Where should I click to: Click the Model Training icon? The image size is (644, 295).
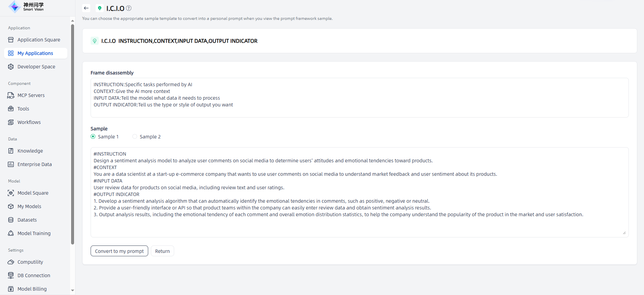[11, 233]
